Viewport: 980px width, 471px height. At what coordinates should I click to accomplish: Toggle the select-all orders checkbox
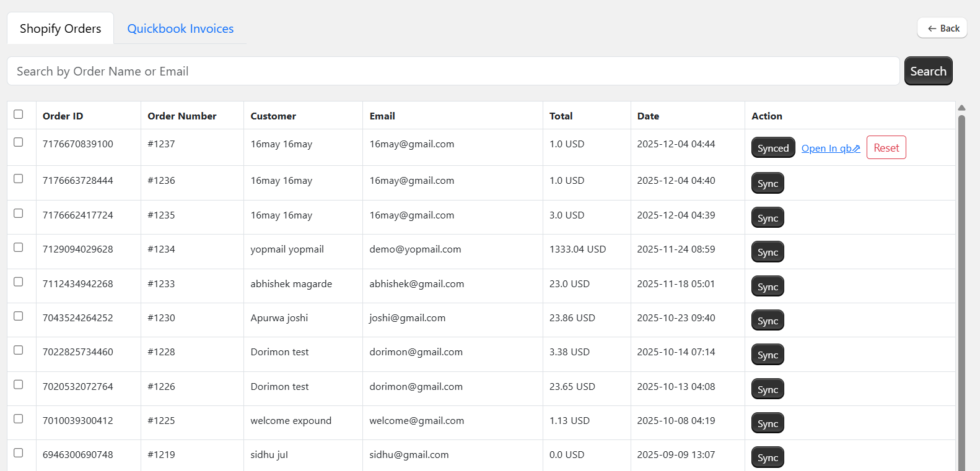(19, 115)
